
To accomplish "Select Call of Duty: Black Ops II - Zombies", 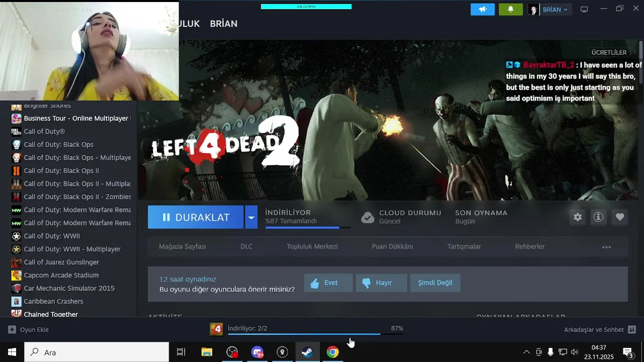I will coord(77,197).
